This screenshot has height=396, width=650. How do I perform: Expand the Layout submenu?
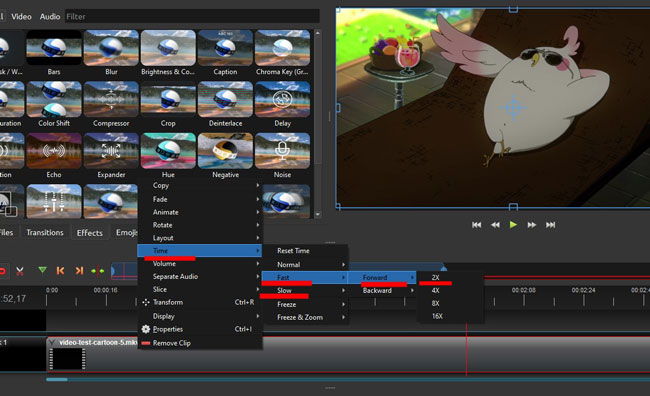click(200, 238)
